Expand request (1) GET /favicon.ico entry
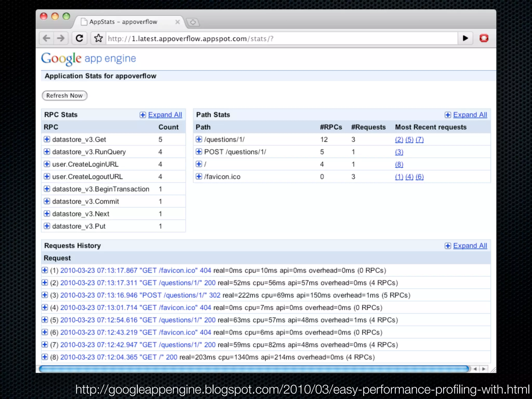Screen dimensions: 532x399 pos(45,270)
